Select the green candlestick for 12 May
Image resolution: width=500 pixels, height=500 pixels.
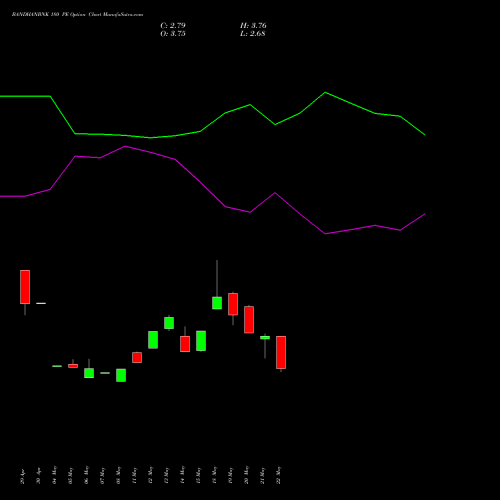pos(153,340)
